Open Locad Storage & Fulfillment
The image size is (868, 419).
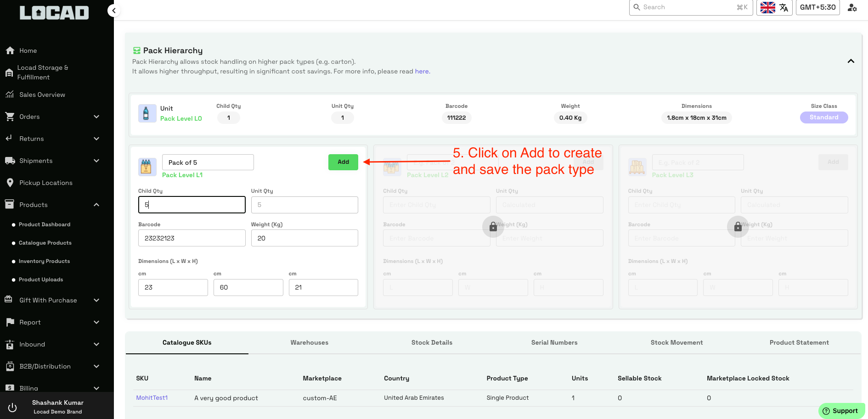pyautogui.click(x=42, y=73)
